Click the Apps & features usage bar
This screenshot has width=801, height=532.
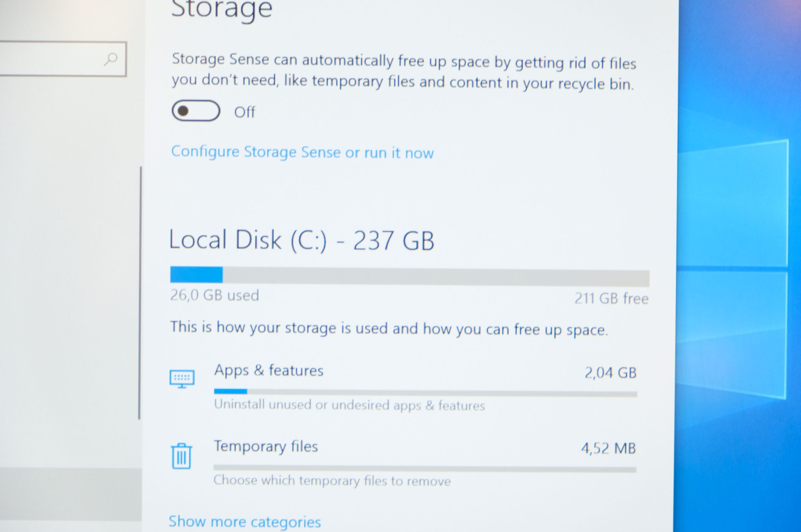tap(426, 393)
